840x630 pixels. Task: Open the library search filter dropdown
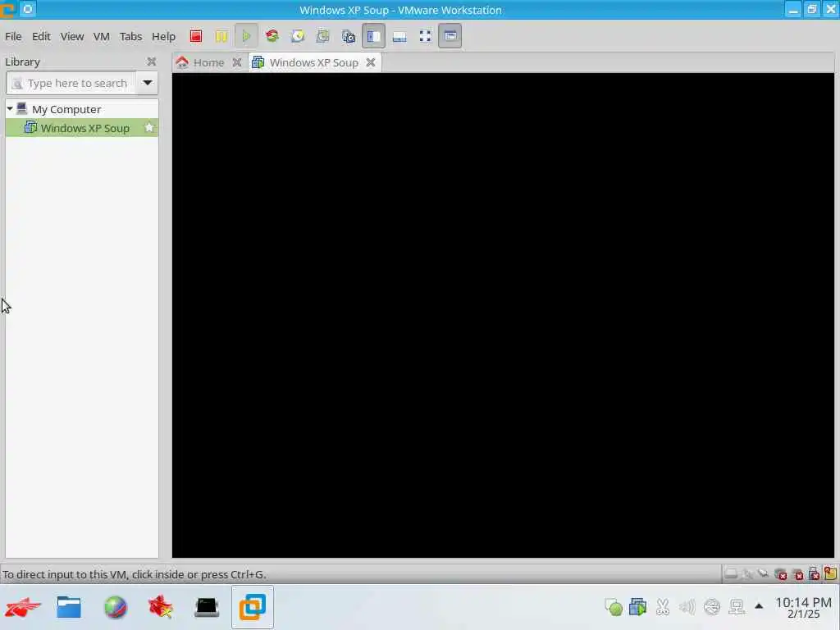point(148,83)
